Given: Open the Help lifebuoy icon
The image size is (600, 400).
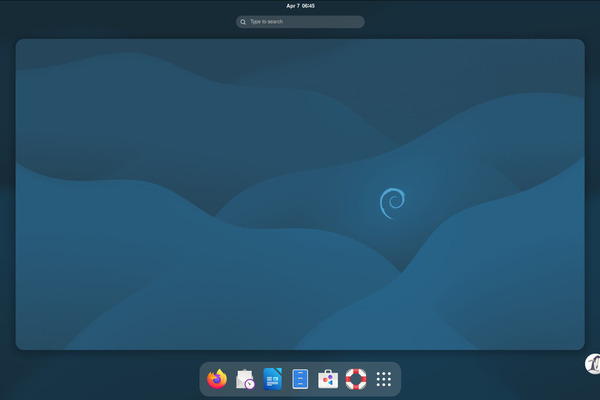Looking at the screenshot, I should (356, 379).
